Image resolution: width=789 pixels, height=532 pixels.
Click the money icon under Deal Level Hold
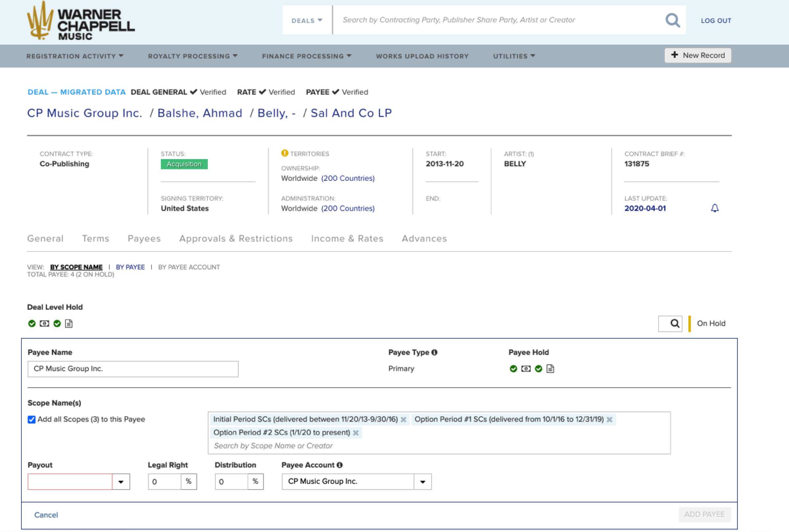[44, 323]
